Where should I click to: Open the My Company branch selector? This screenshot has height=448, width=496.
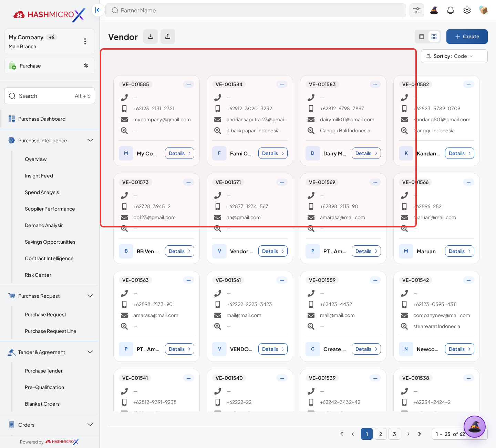click(x=50, y=41)
